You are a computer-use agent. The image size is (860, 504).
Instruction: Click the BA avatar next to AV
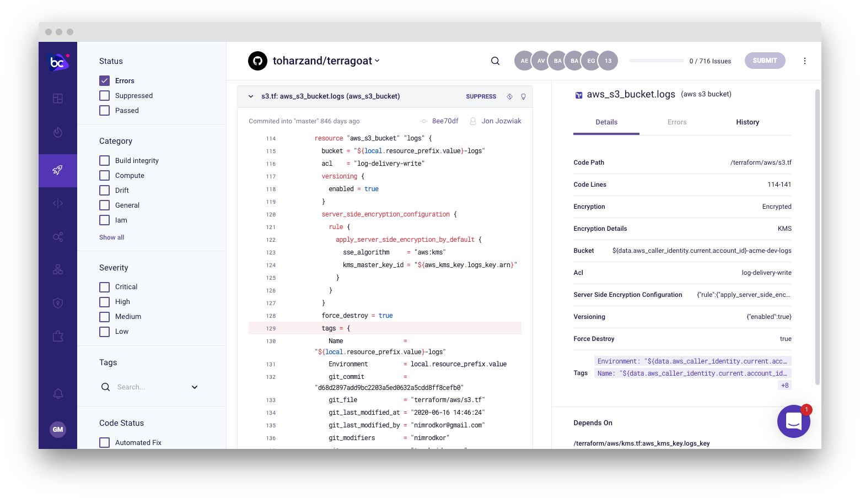click(x=558, y=61)
